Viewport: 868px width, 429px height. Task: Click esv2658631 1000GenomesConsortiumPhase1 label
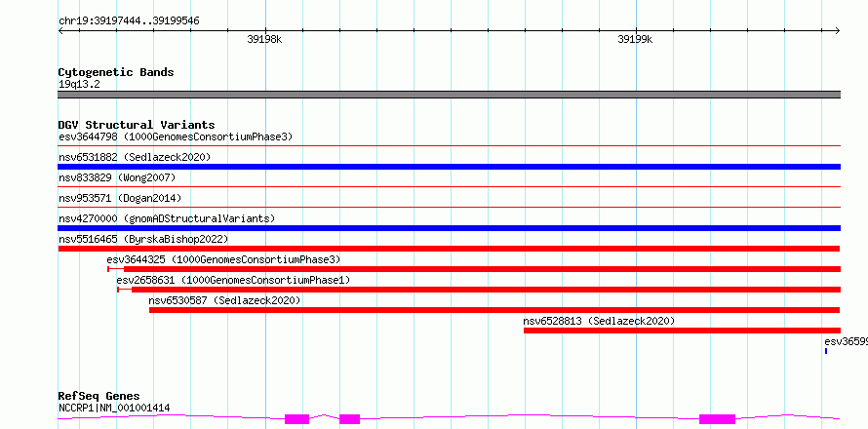(x=233, y=280)
